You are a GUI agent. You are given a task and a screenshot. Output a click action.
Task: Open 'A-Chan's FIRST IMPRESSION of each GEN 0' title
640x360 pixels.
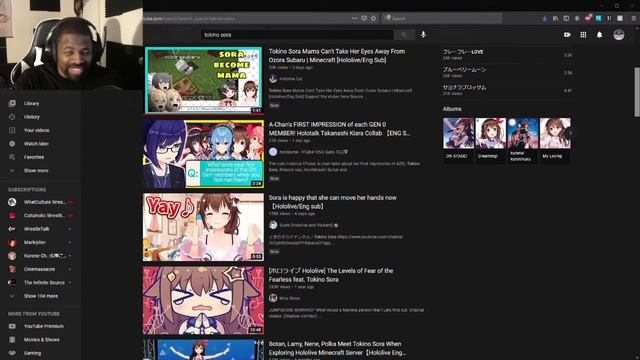(x=339, y=129)
